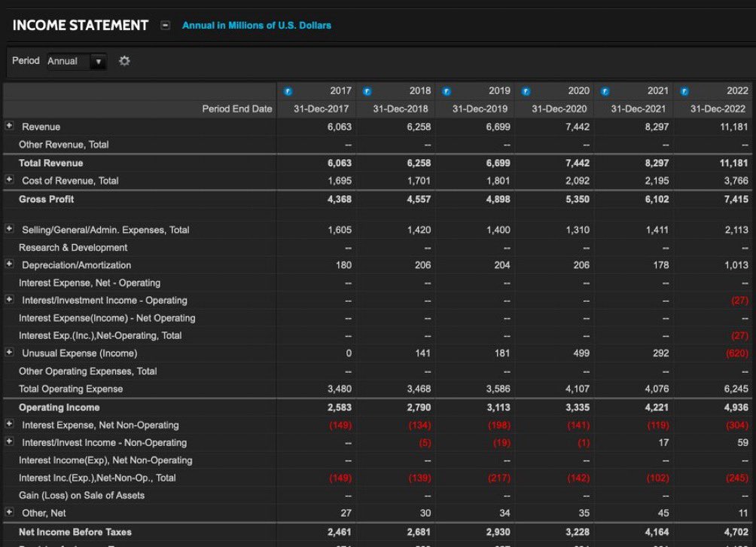Click the blue info icon beside 2018

point(367,91)
